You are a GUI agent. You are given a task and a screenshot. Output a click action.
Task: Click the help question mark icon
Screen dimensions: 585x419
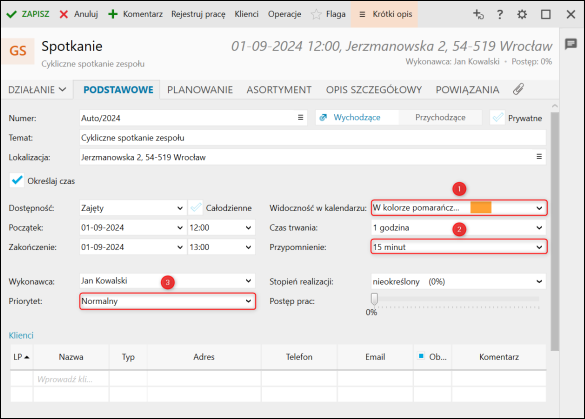tap(500, 14)
